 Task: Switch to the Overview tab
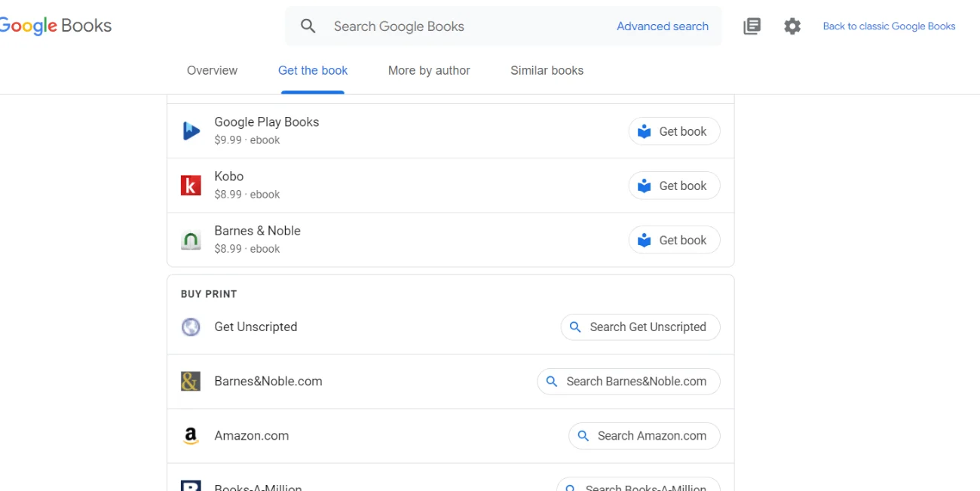(x=212, y=70)
